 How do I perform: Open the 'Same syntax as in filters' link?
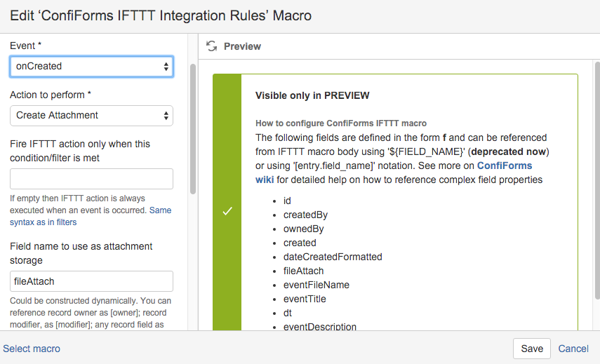coord(91,216)
